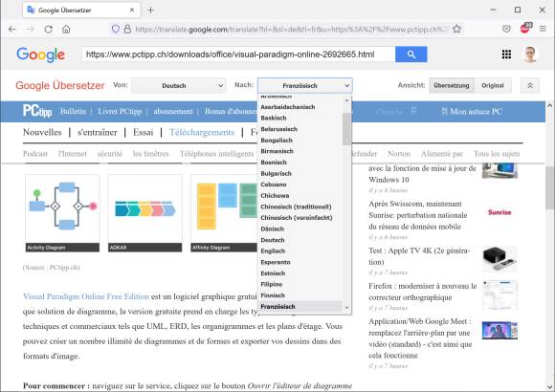The width and height of the screenshot is (555, 392).
Task: Open a new browser tab
Action: click(x=150, y=11)
